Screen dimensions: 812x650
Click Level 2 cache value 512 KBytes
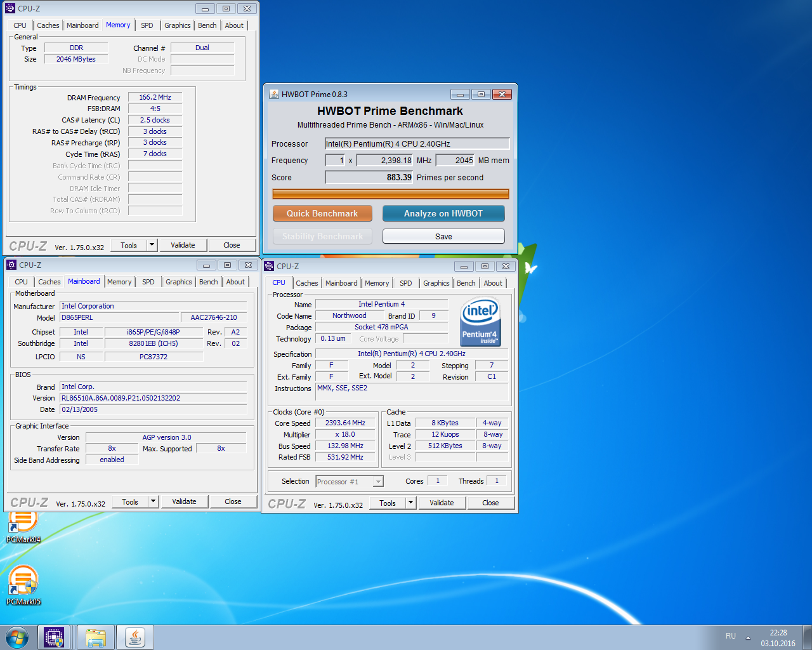445,446
